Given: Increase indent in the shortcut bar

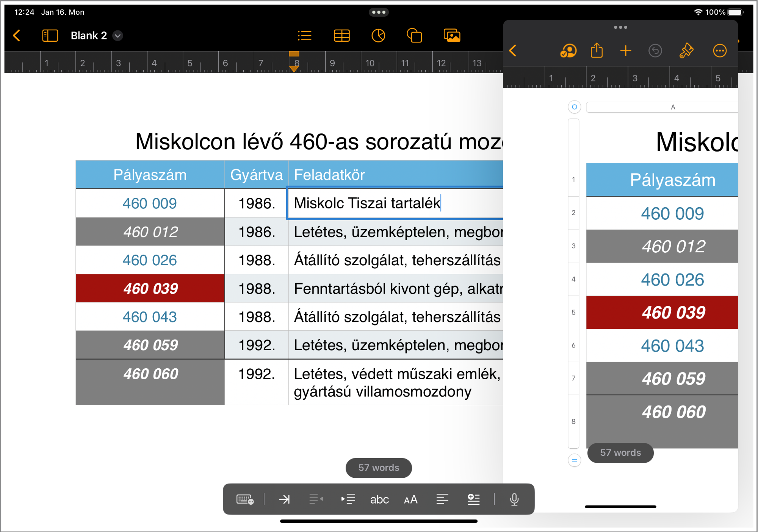Looking at the screenshot, I should [x=348, y=499].
